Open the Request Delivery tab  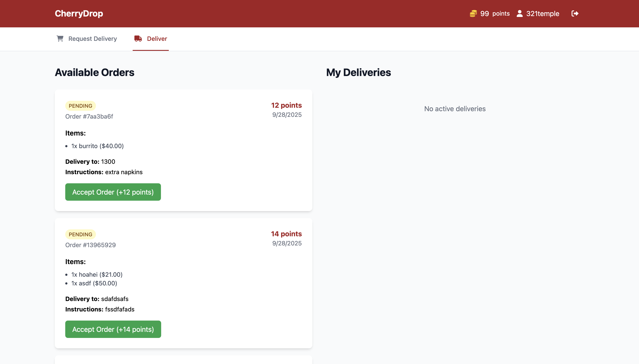click(x=92, y=39)
